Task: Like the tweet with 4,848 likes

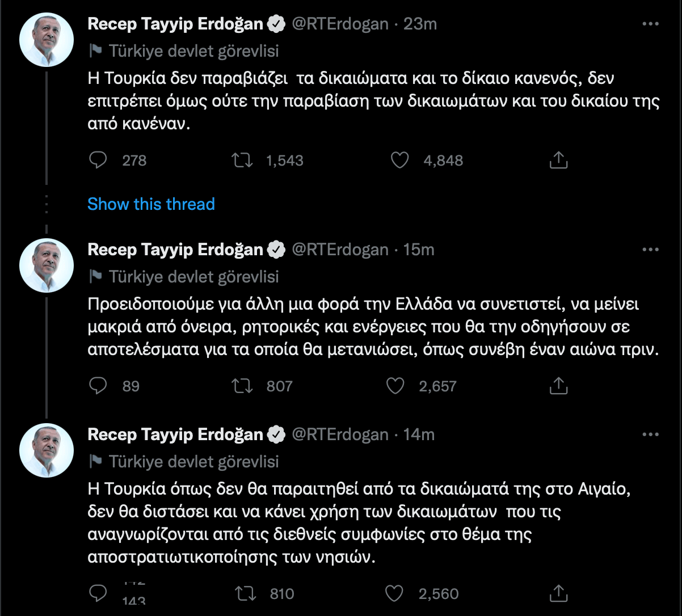Action: [400, 161]
